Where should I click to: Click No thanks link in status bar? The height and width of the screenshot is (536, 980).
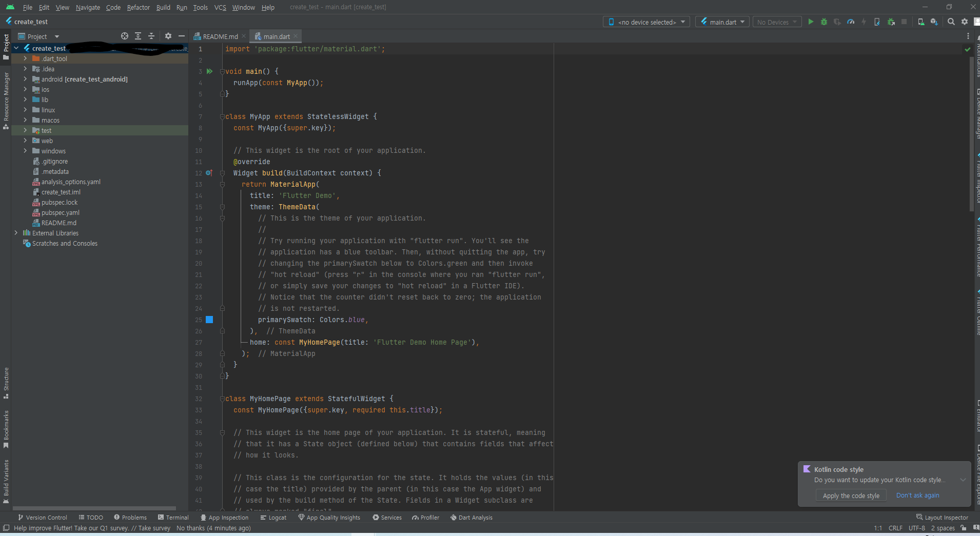click(x=190, y=528)
